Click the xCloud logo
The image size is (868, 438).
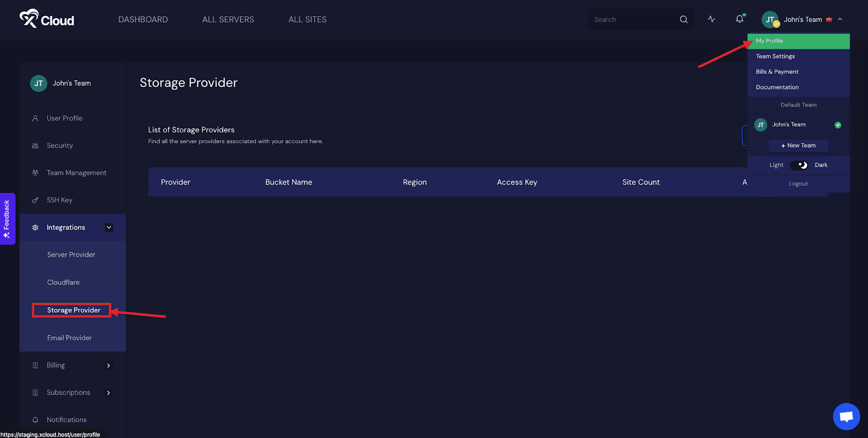[47, 19]
